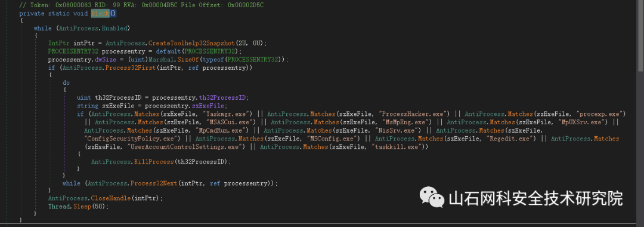Click the "ConfigSecurityPolicy.exe" string literal

coord(131,139)
